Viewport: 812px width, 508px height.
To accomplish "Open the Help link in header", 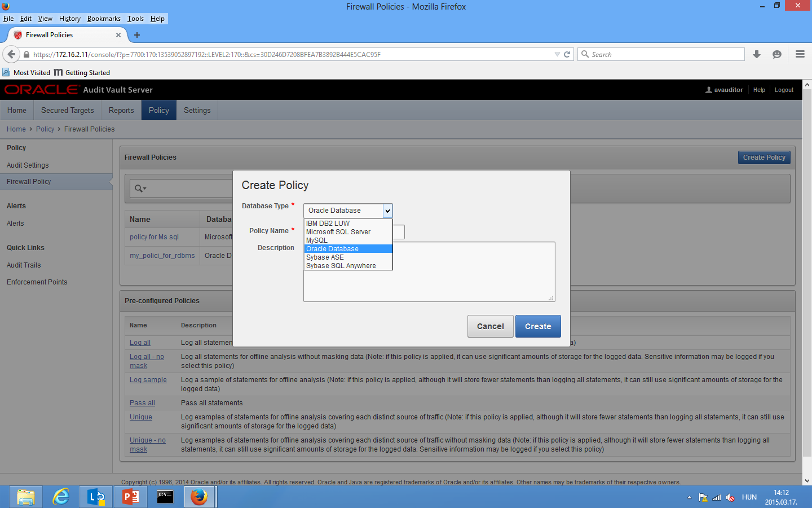I will click(x=759, y=90).
